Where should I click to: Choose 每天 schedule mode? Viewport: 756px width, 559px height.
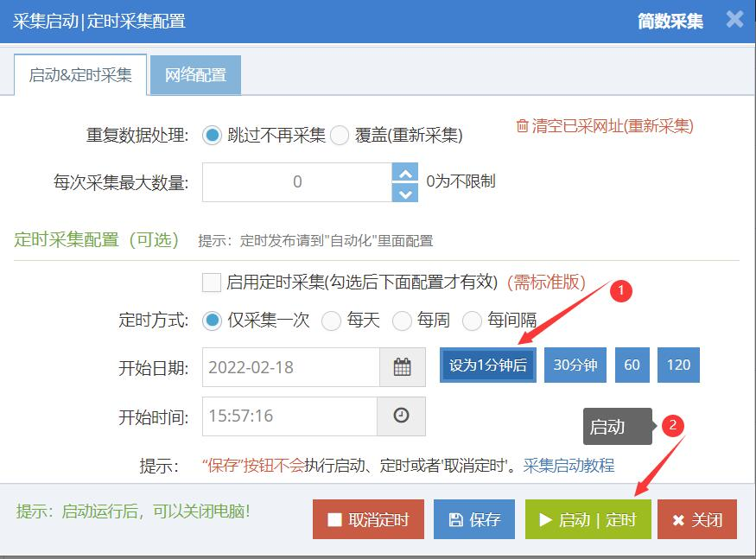(331, 321)
